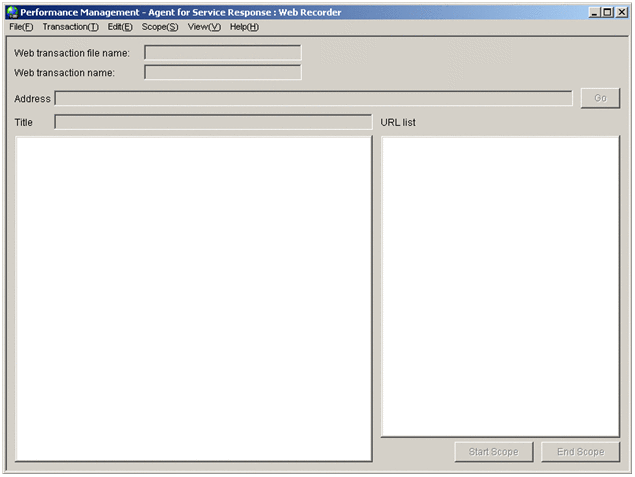Focus the Address input field
Viewport: 635px width, 477px height.
click(x=313, y=98)
